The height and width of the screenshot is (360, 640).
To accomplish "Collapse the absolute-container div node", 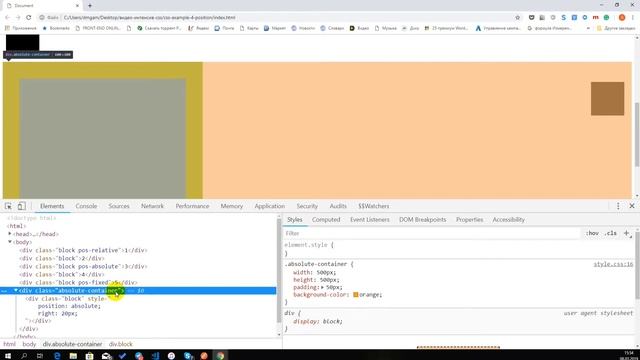I will point(16,290).
